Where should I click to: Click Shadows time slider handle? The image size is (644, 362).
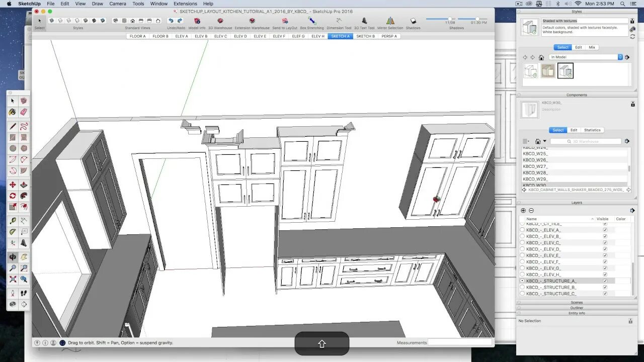(x=477, y=19)
